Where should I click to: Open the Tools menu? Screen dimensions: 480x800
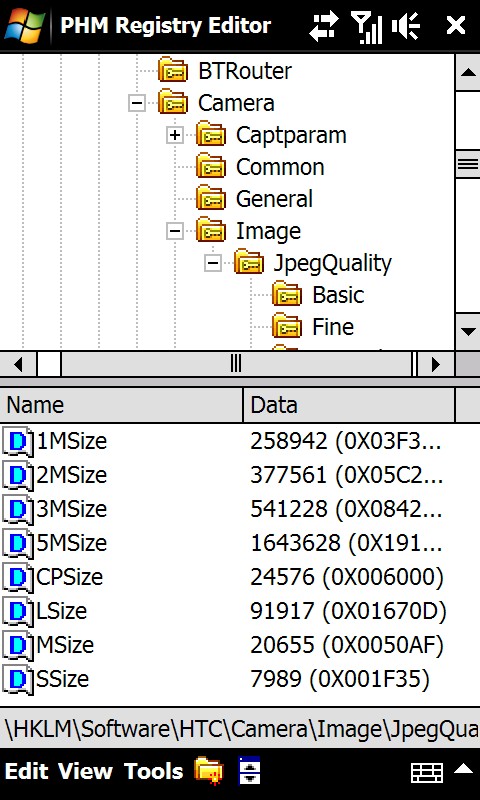tap(154, 771)
